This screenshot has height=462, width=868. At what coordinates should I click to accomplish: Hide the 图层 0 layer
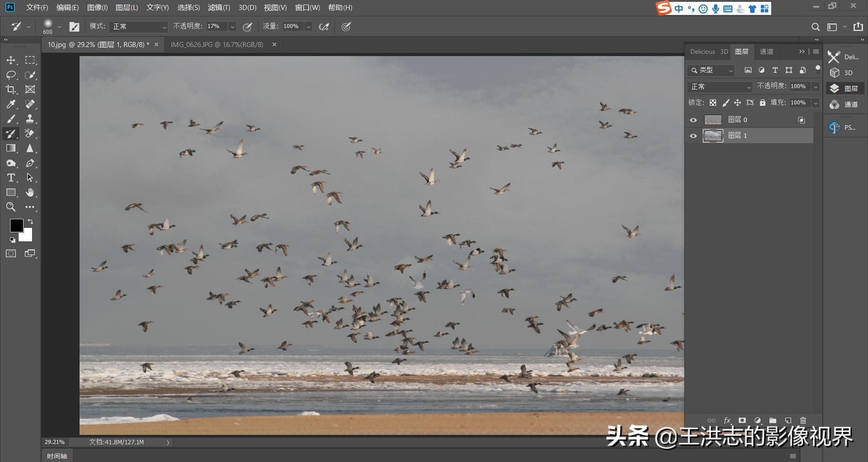click(693, 120)
